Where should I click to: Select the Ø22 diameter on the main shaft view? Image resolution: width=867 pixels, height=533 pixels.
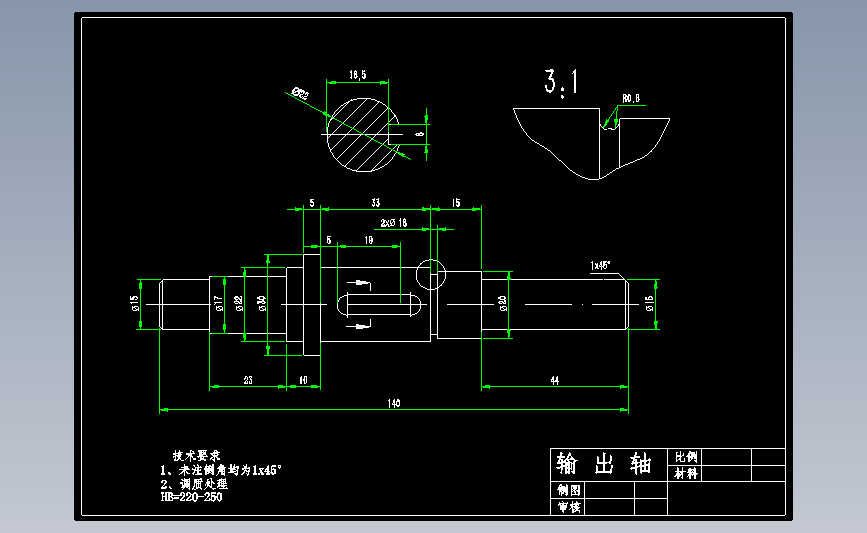point(239,304)
